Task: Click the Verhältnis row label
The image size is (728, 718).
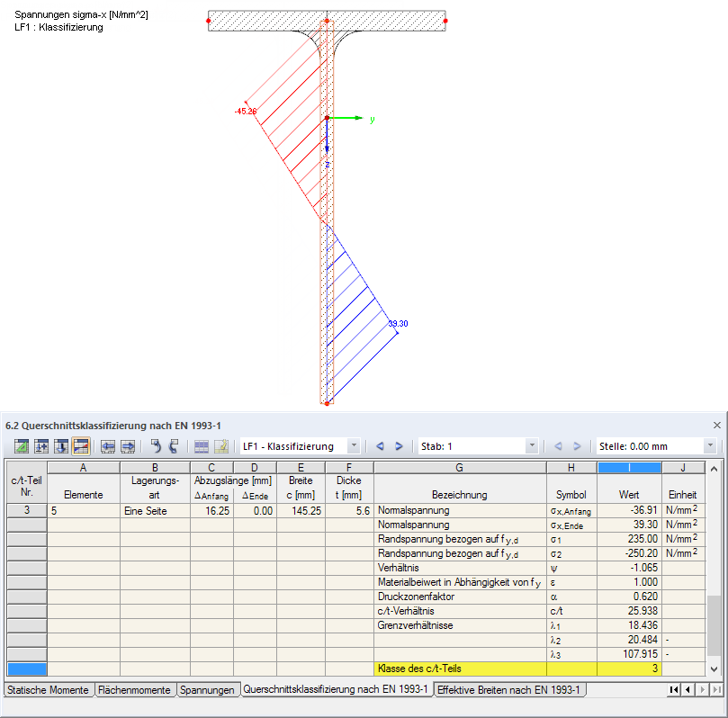Action: 460,568
